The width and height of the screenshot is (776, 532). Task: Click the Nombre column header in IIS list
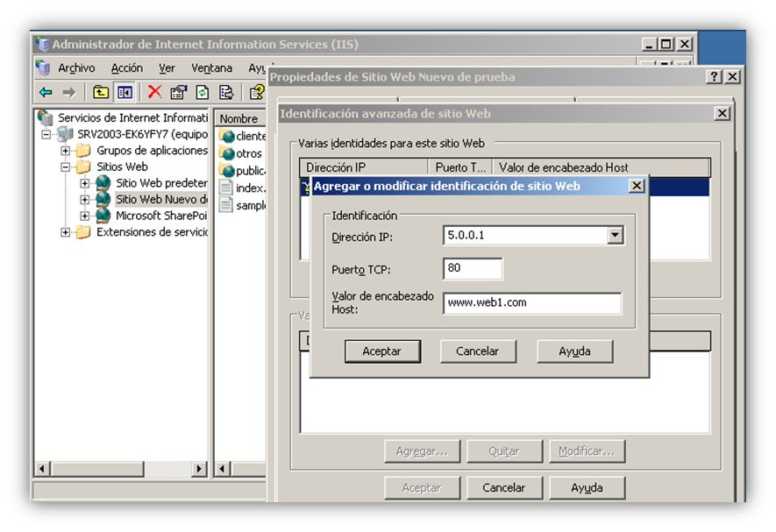point(240,119)
